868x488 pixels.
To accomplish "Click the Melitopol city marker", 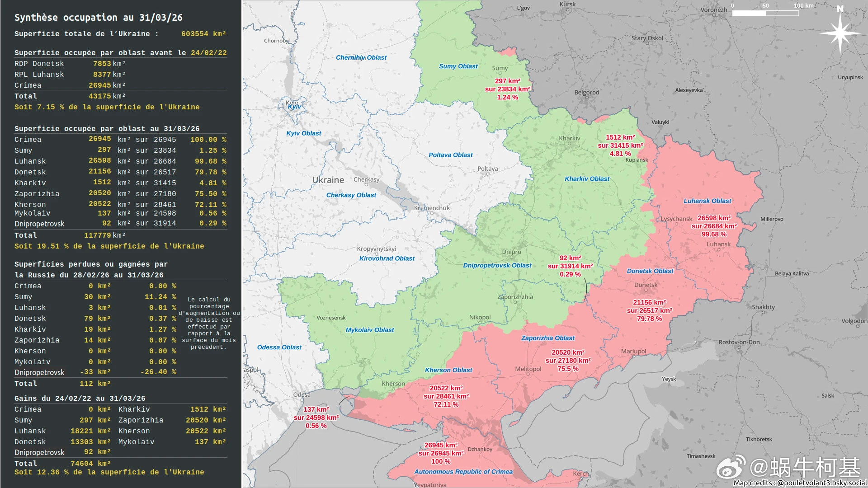I will click(528, 375).
